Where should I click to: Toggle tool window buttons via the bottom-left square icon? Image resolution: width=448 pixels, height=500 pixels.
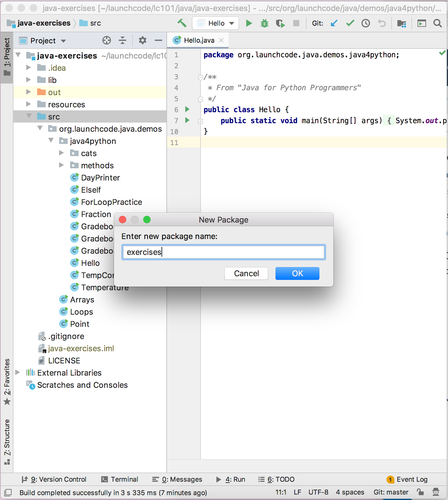coord(8,492)
